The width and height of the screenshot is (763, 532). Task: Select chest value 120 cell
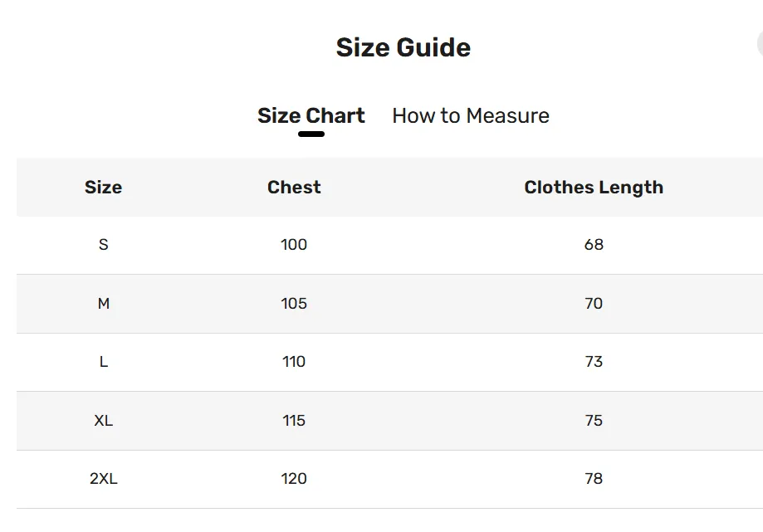coord(294,479)
